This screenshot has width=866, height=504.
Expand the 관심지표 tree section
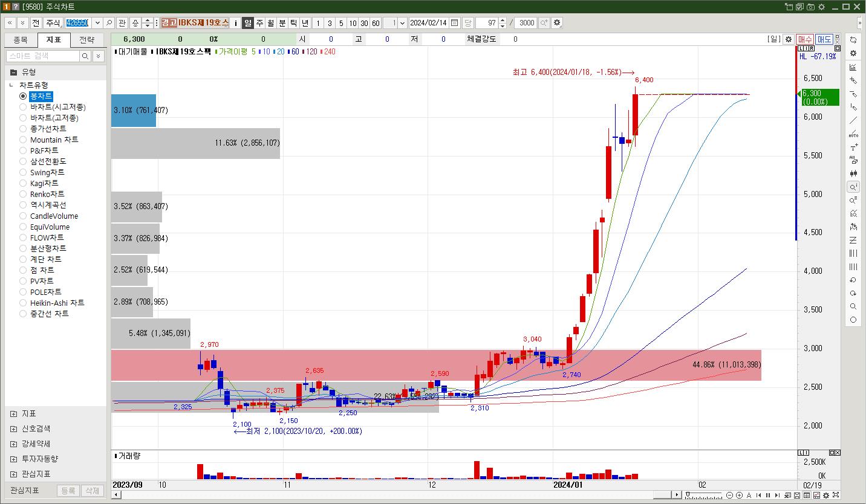(13, 474)
